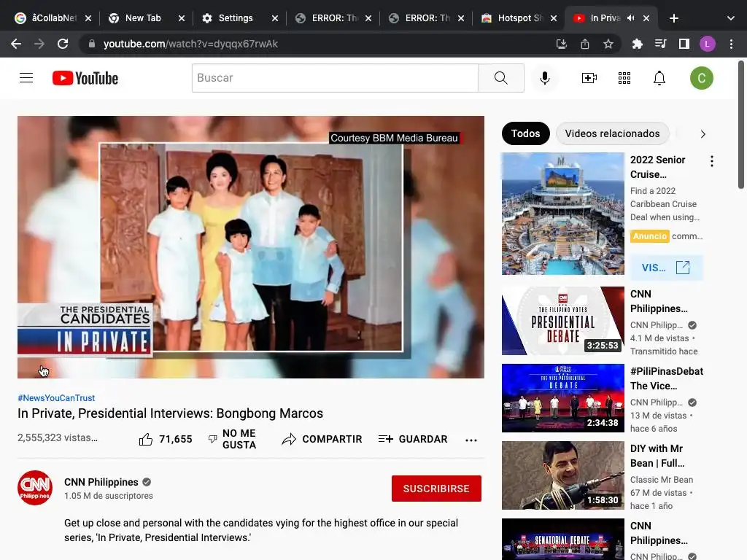Click the install app icon in address bar
The image size is (747, 560).
(562, 44)
